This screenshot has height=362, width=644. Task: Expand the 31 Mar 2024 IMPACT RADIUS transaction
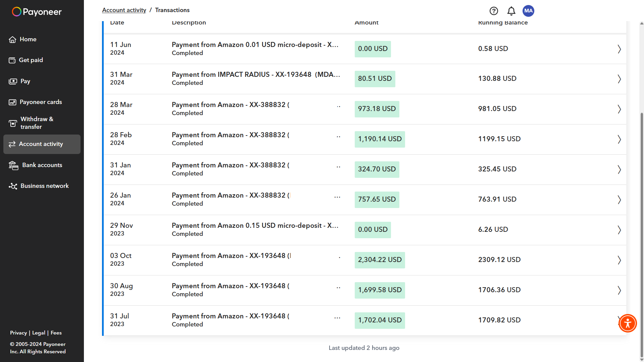tap(619, 79)
